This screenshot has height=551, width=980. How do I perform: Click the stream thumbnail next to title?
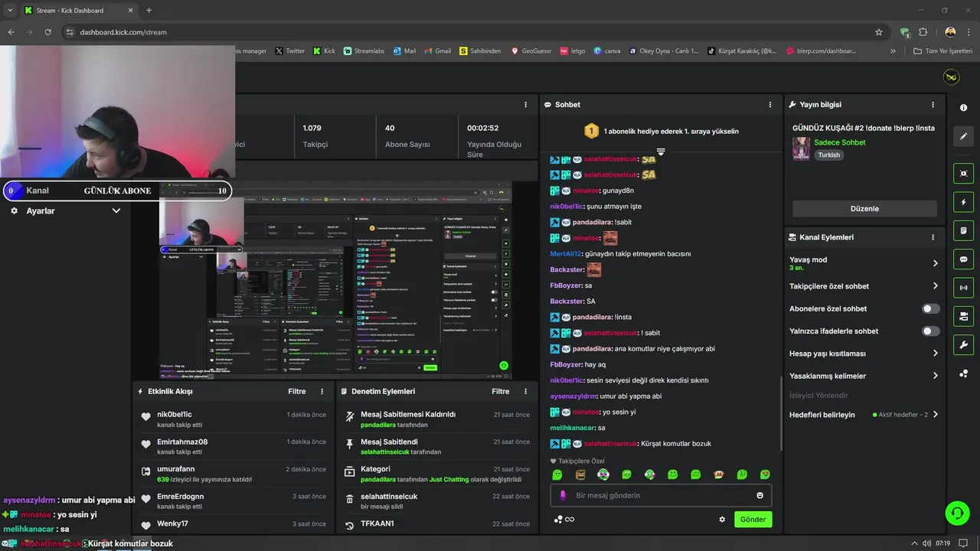(801, 148)
